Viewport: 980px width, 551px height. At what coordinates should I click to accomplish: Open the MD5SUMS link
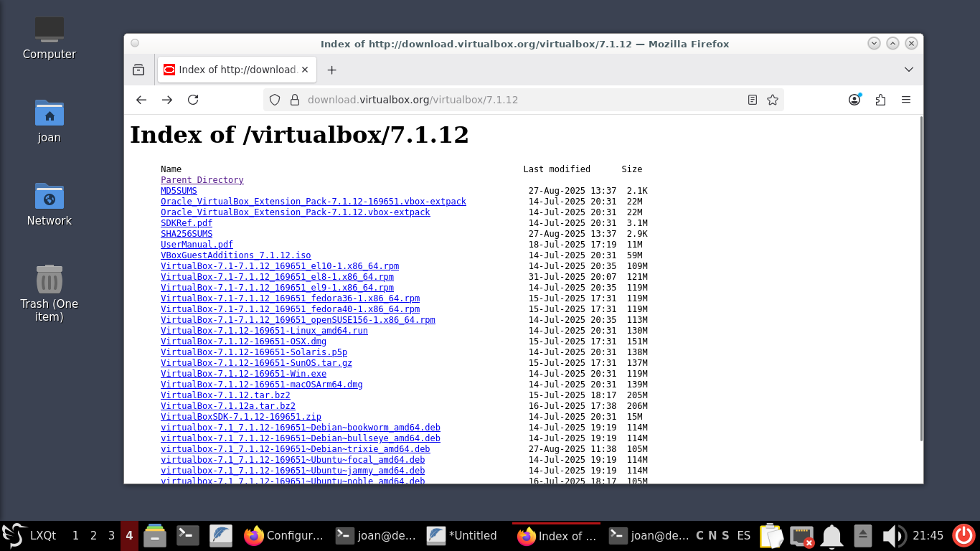(x=179, y=191)
